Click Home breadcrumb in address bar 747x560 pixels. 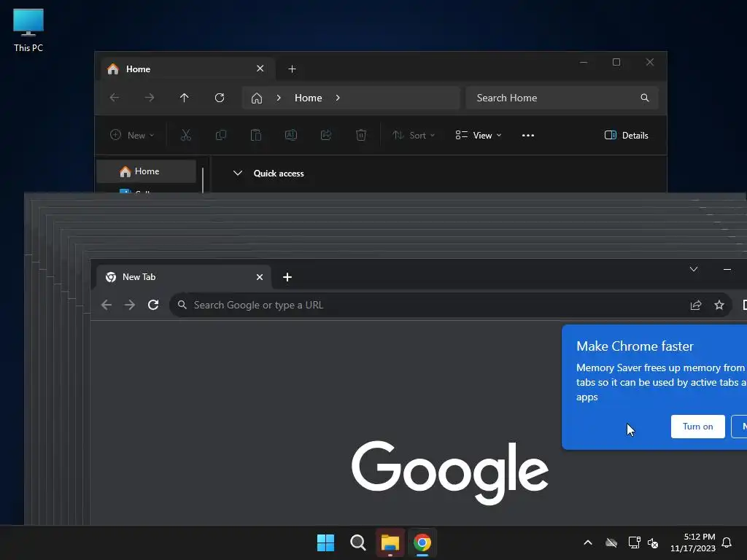pos(309,98)
